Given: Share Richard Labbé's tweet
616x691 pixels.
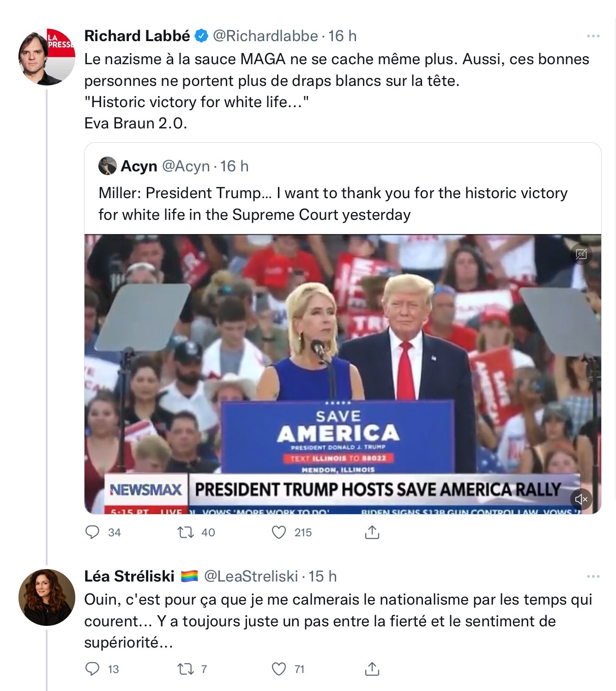Looking at the screenshot, I should tap(372, 532).
